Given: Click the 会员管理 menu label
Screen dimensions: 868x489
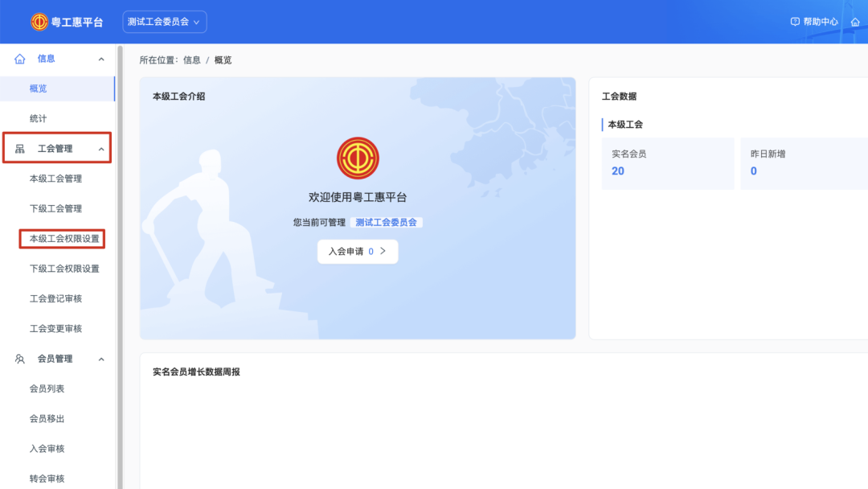Looking at the screenshot, I should (x=55, y=359).
